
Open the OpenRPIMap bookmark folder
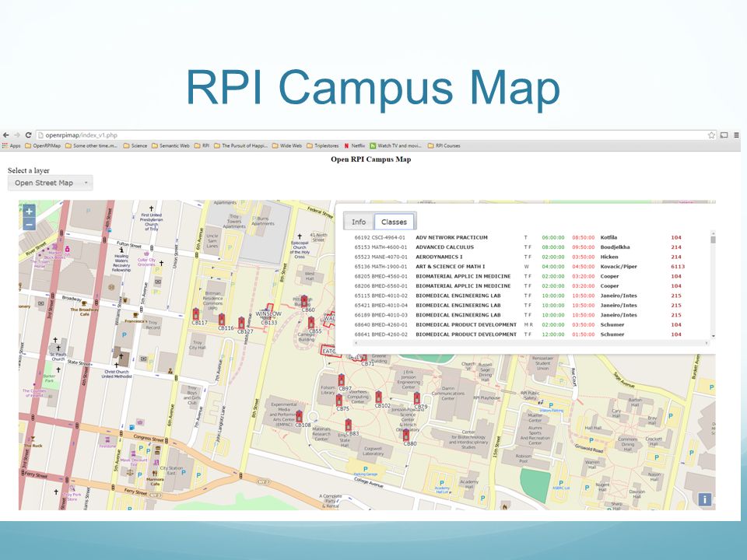(43, 145)
